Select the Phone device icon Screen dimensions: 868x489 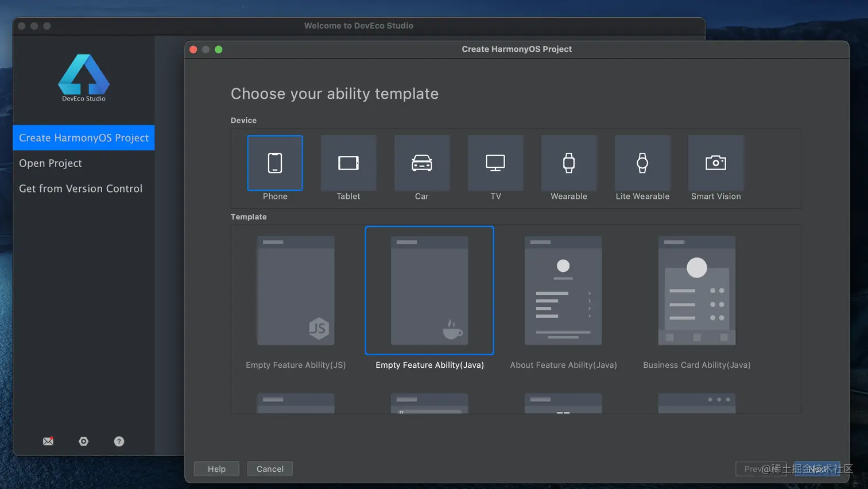275,163
